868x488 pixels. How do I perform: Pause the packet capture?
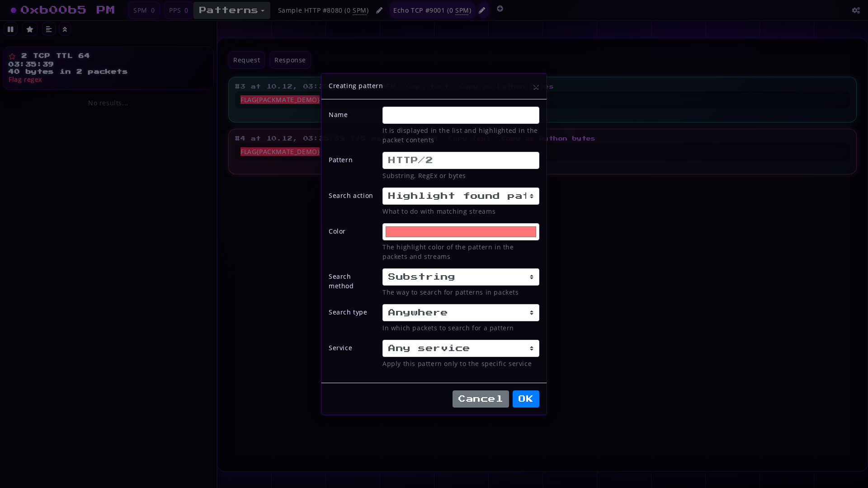click(x=11, y=29)
